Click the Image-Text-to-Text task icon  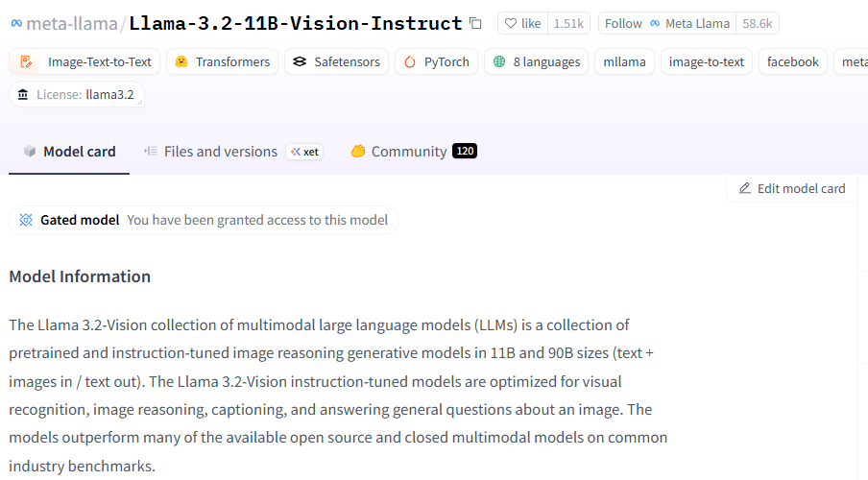point(26,61)
